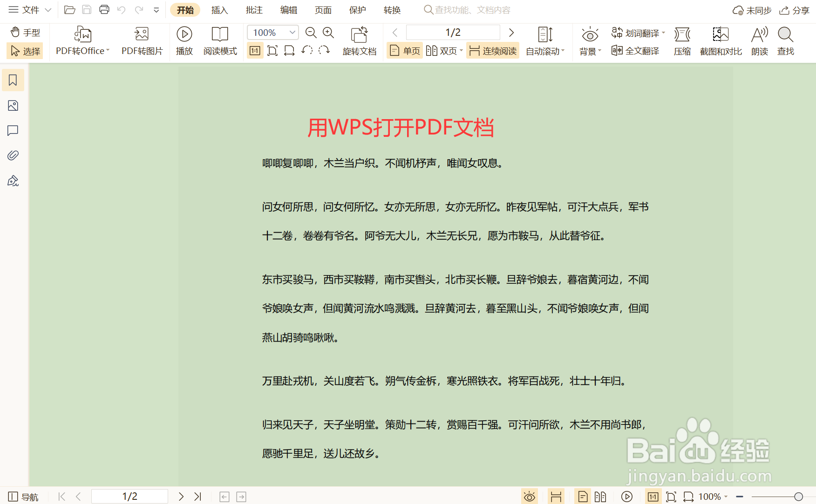Open 背景 background options
The image size is (816, 504).
pos(590,41)
